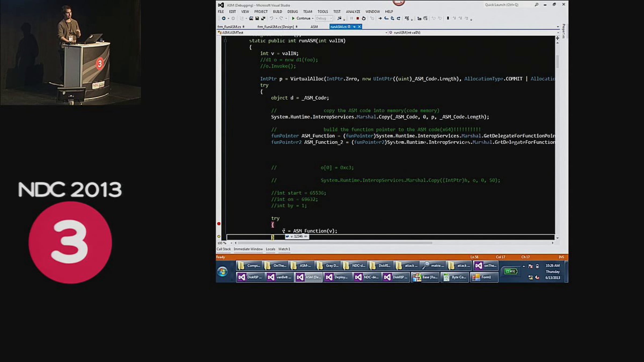Viewport: 644px width, 362px height.
Task: Click the Open File toolbar icon
Action: pyautogui.click(x=251, y=19)
